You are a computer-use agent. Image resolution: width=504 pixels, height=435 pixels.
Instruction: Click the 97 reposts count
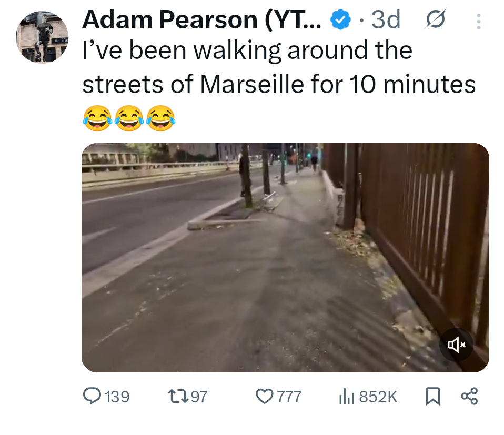199,397
